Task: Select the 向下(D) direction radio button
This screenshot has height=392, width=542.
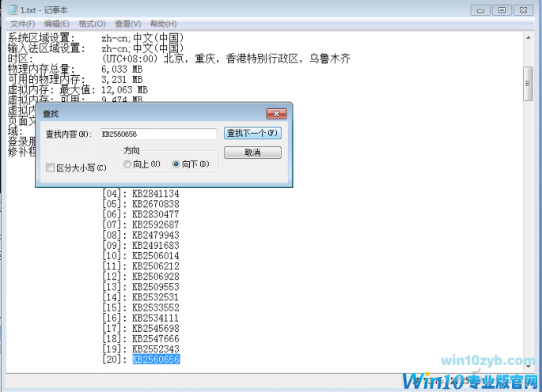Action: pyautogui.click(x=176, y=164)
